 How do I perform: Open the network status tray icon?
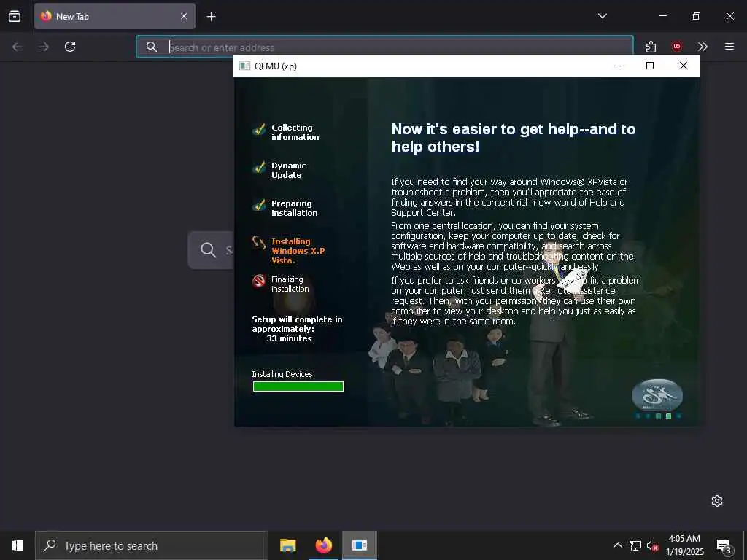[635, 545]
